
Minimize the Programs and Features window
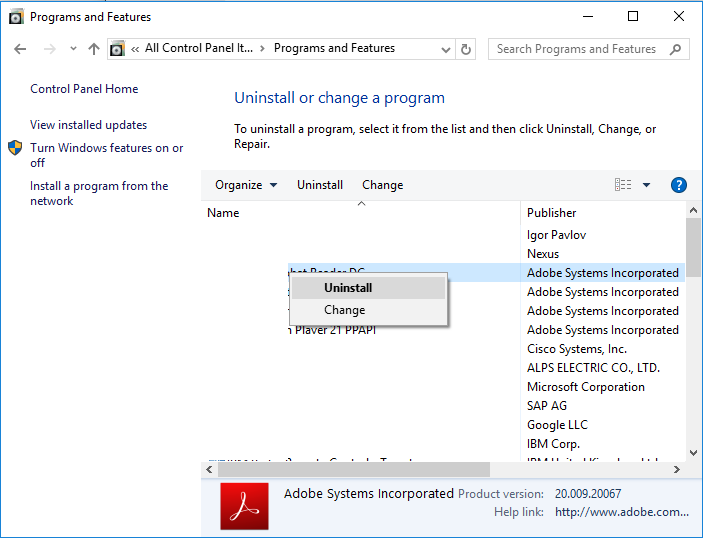click(x=588, y=17)
